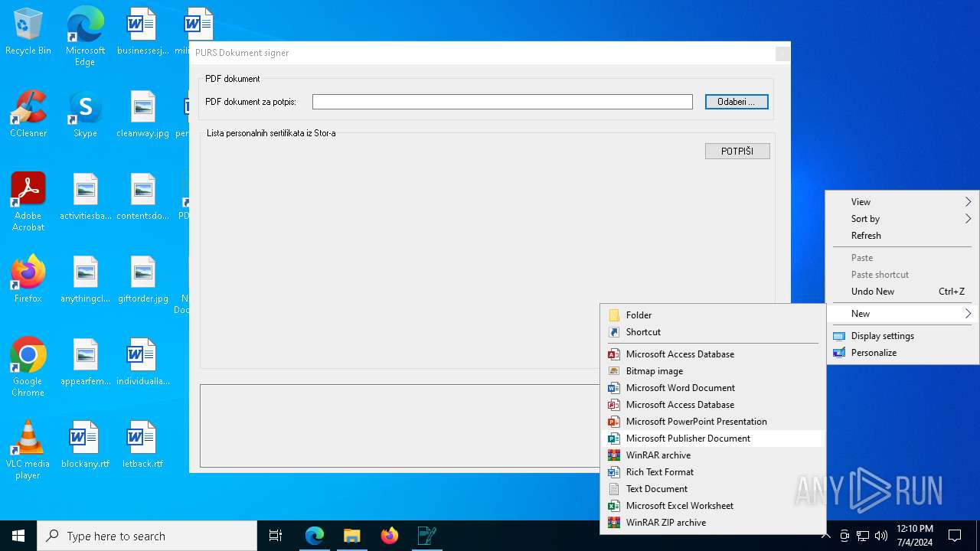Screen dimensions: 980x551
Task: Close the PURS Dokument signer window
Action: 782,54
